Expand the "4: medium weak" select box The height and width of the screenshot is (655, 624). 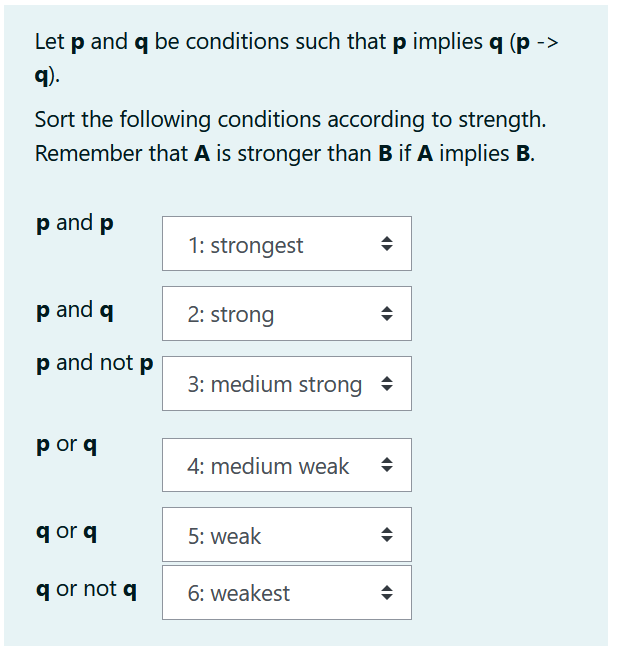pos(286,466)
